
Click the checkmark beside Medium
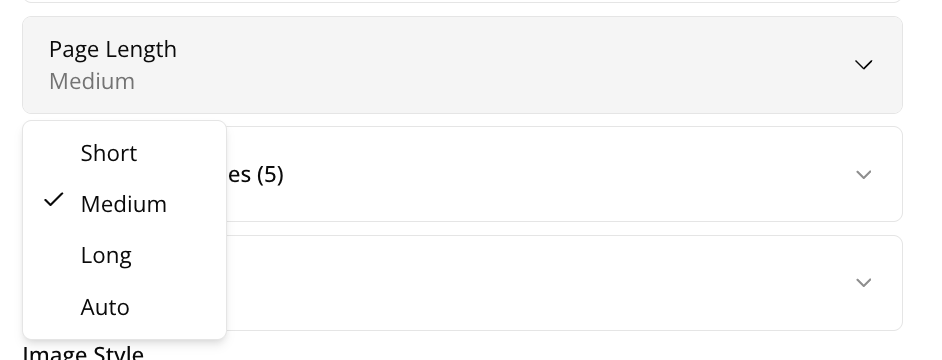pos(54,200)
